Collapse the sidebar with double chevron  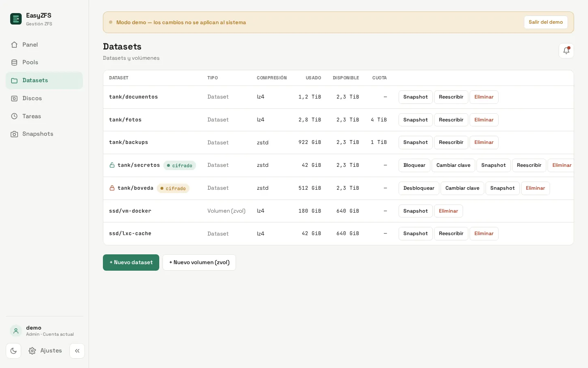[77, 351]
